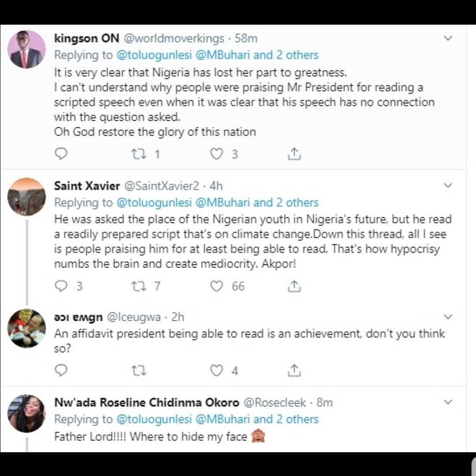This screenshot has height=476, width=476.
Task: Open Nw'ada Roseline Chidinma Okoro's avatar
Action: click(26, 413)
